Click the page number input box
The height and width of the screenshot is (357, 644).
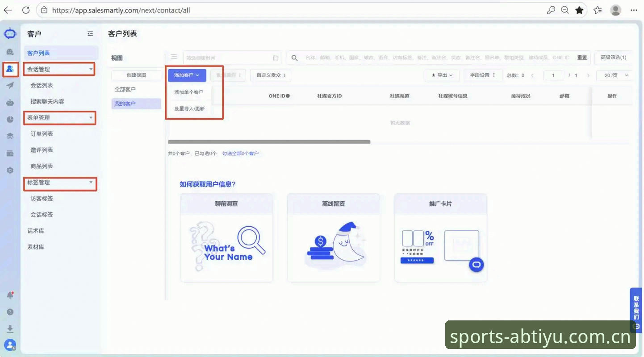tap(553, 75)
